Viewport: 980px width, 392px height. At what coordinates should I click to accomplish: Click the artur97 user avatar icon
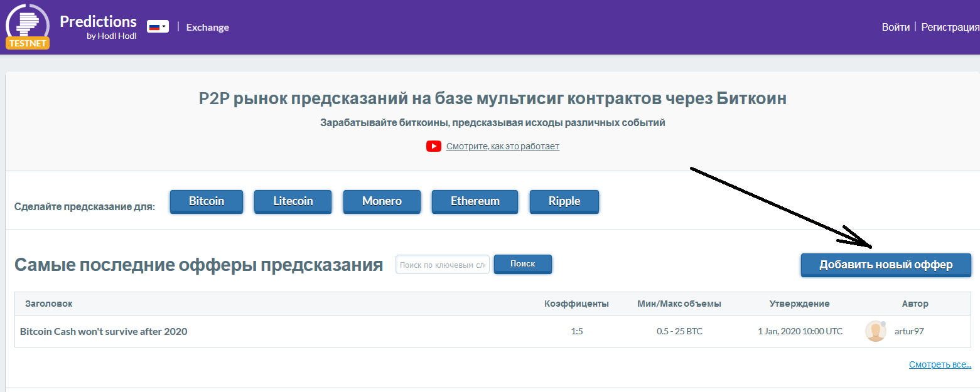875,331
